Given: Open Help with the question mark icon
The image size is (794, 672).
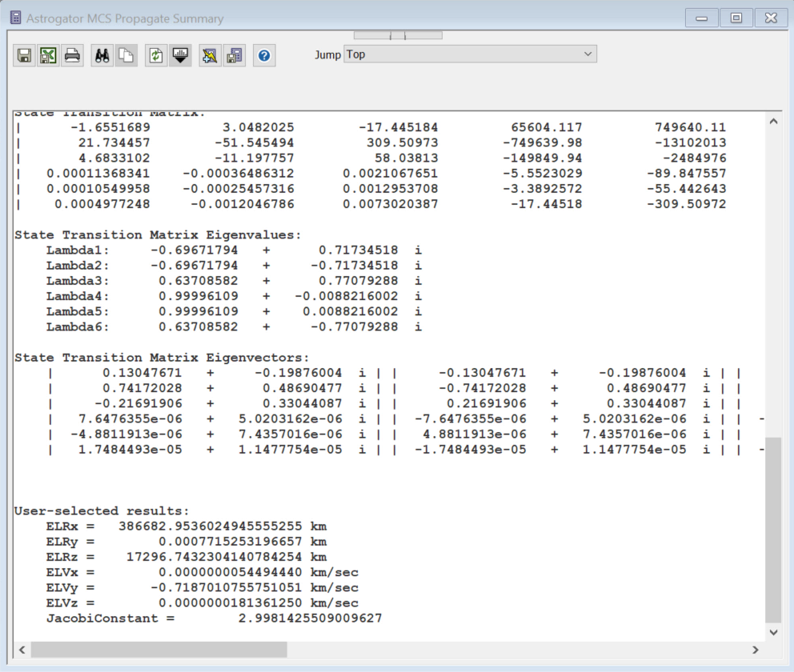Looking at the screenshot, I should pyautogui.click(x=264, y=55).
